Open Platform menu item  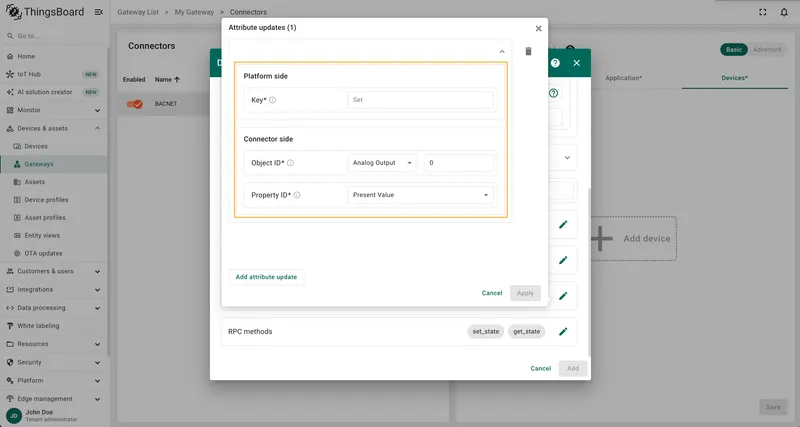point(54,381)
